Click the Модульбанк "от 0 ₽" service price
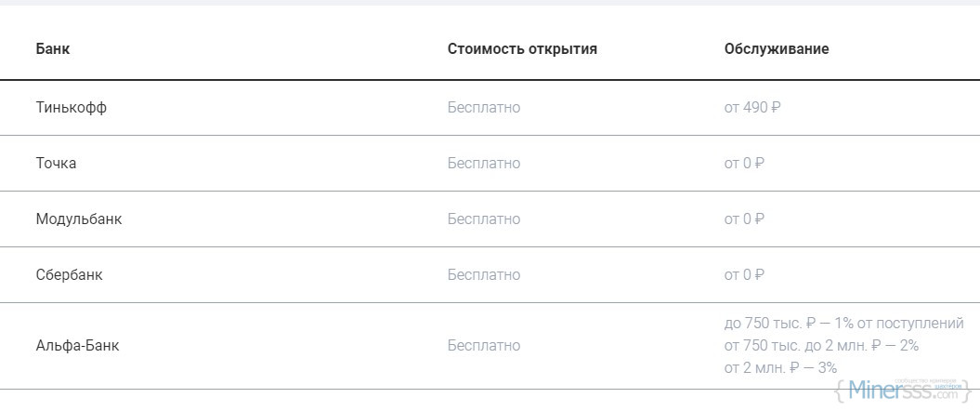This screenshot has width=980, height=411. (744, 219)
